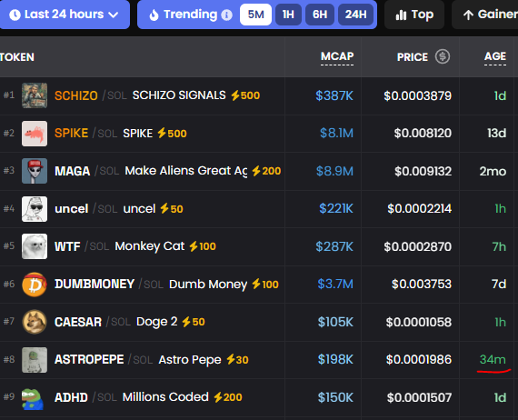Open the ADHD token symbol link
This screenshot has height=420, width=518.
pyautogui.click(x=71, y=397)
